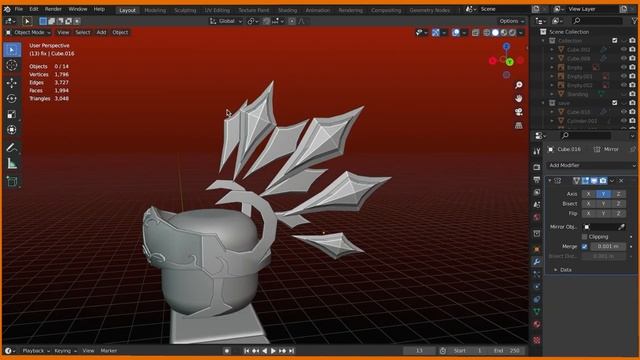Toggle X in the Flip row
Viewport: 640px width, 360px height.
click(x=589, y=213)
